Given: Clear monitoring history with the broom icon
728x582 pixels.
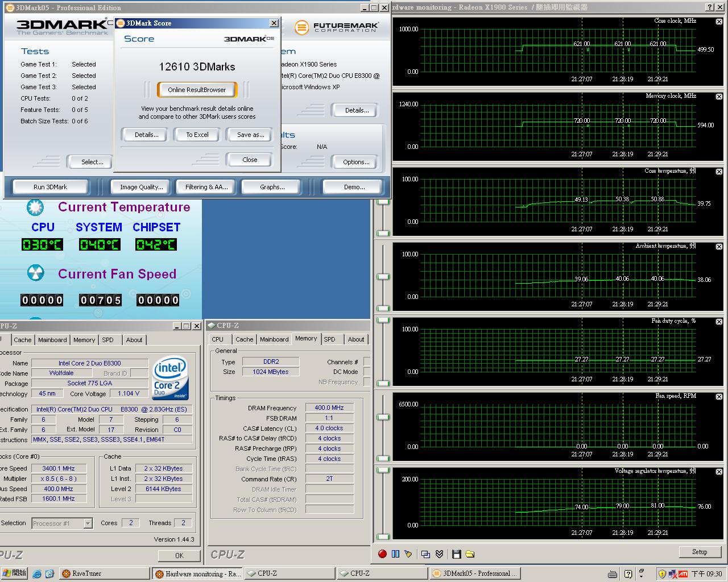Looking at the screenshot, I should coord(408,554).
